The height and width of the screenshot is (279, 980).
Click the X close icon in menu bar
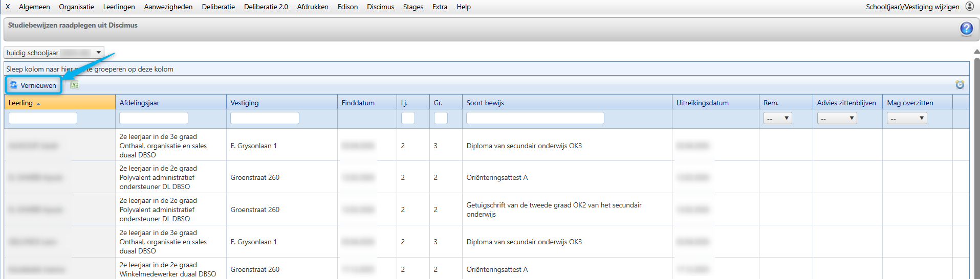click(8, 7)
